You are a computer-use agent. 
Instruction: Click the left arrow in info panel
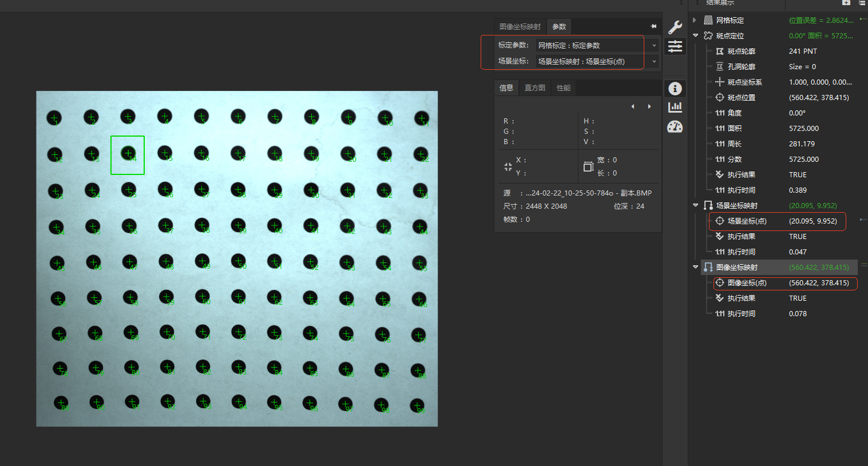click(x=633, y=106)
